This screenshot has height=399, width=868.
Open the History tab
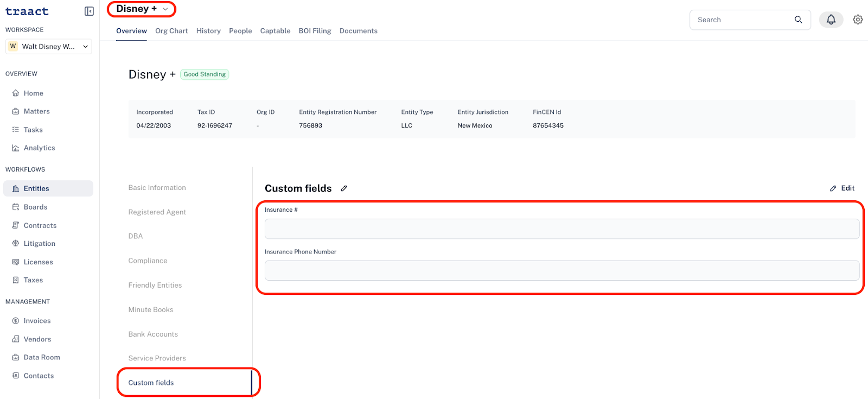pos(208,31)
